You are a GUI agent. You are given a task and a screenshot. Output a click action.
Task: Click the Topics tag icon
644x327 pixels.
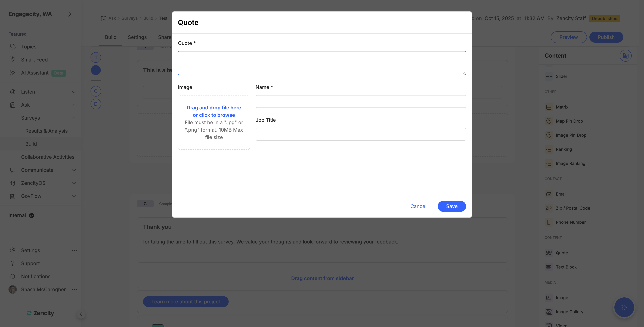click(13, 47)
